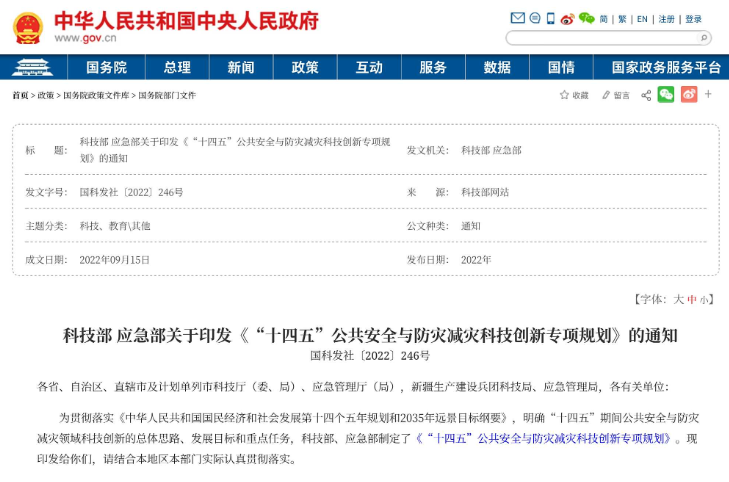729x482 pixels.
Task: Click the search magnifier icon
Action: tap(704, 38)
